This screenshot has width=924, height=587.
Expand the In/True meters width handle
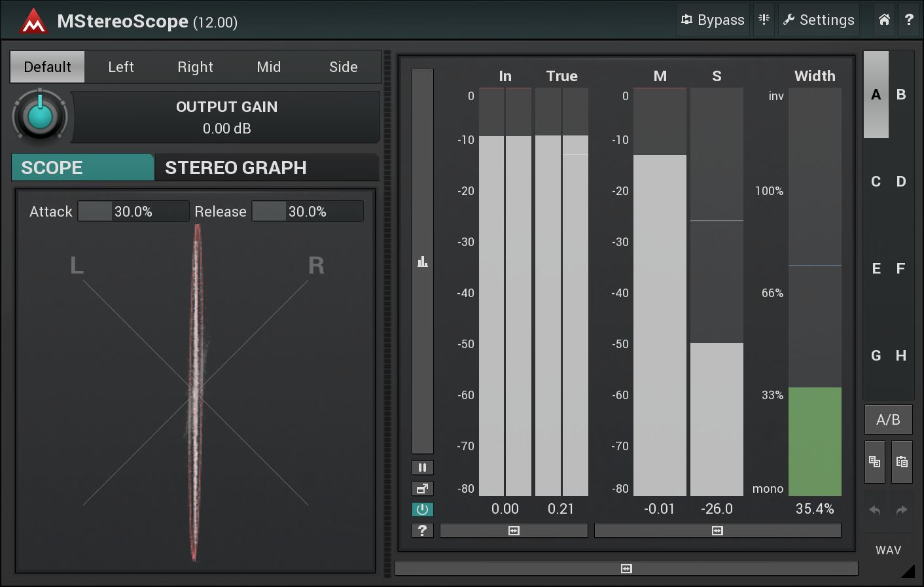(514, 531)
